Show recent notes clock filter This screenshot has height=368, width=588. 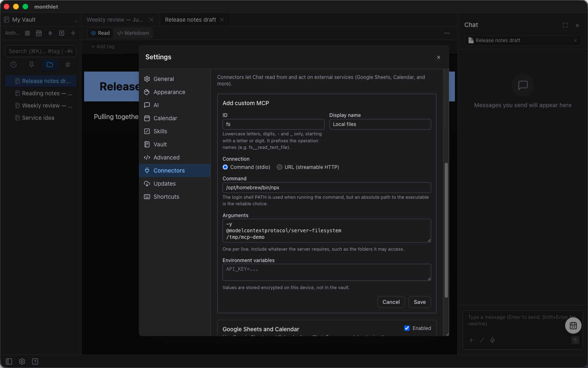click(x=13, y=65)
